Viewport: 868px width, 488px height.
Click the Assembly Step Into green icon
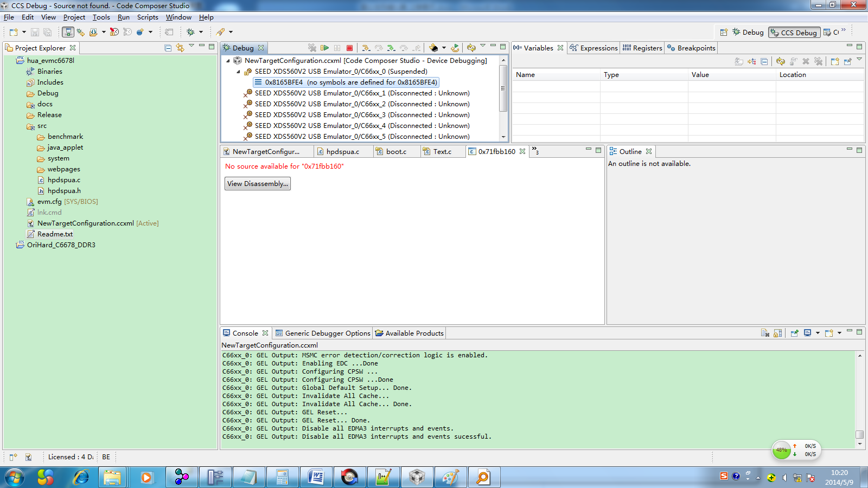391,48
